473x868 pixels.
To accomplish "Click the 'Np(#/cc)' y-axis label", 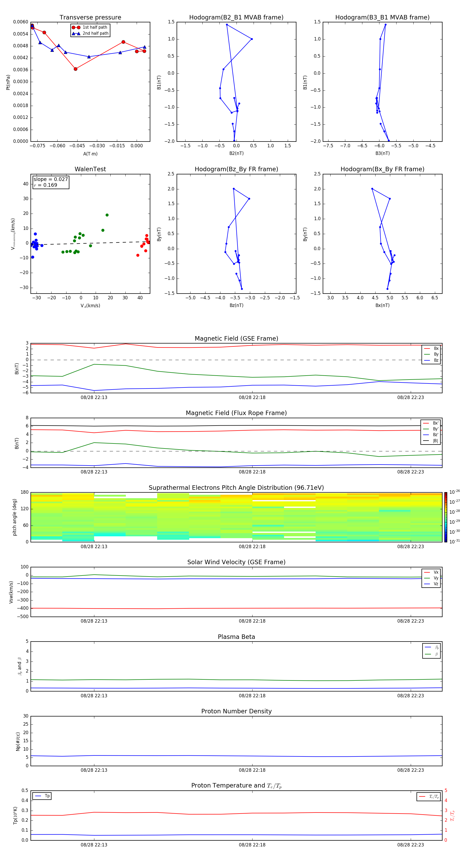I will tap(18, 741).
